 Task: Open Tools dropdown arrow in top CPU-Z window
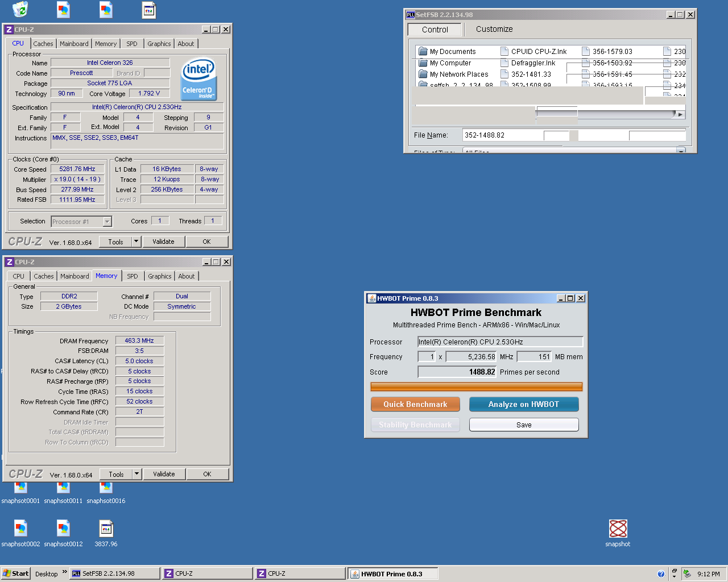(136, 242)
